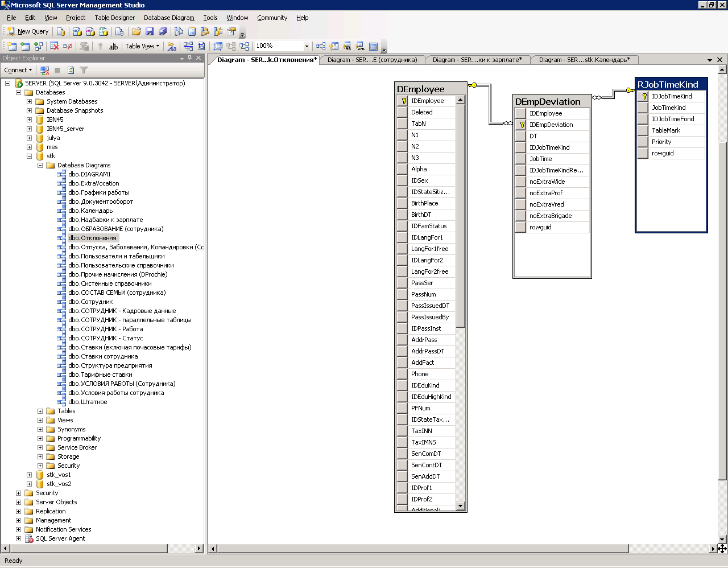The height and width of the screenshot is (568, 728).
Task: Click the Object Explorer Filter icon
Action: click(84, 70)
